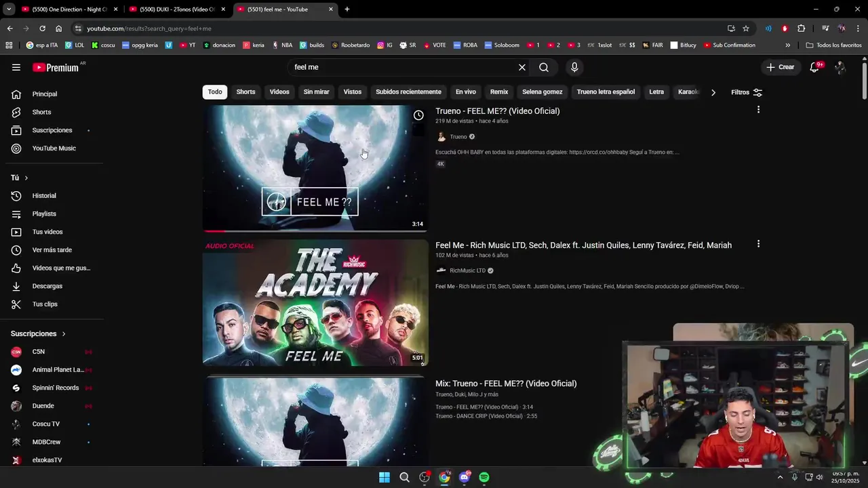Screen dimensions: 868x488
Task: Open Ver más tarde list
Action: coord(54,250)
